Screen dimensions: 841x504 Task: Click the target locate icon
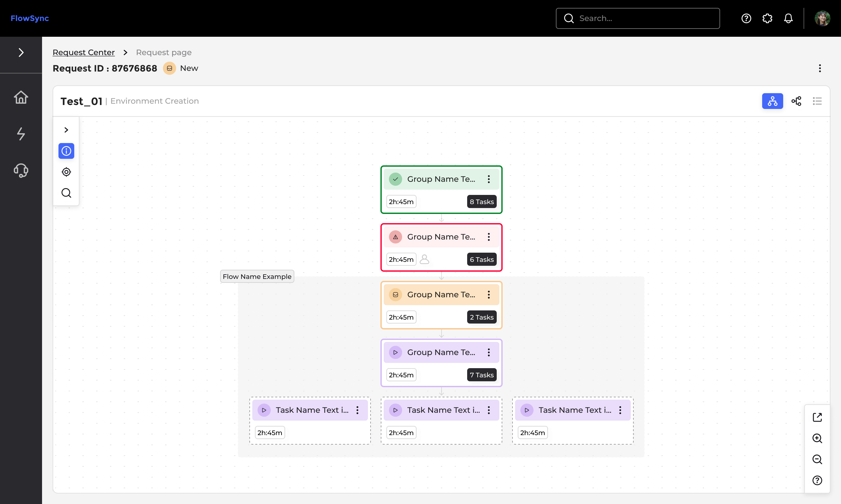click(66, 172)
